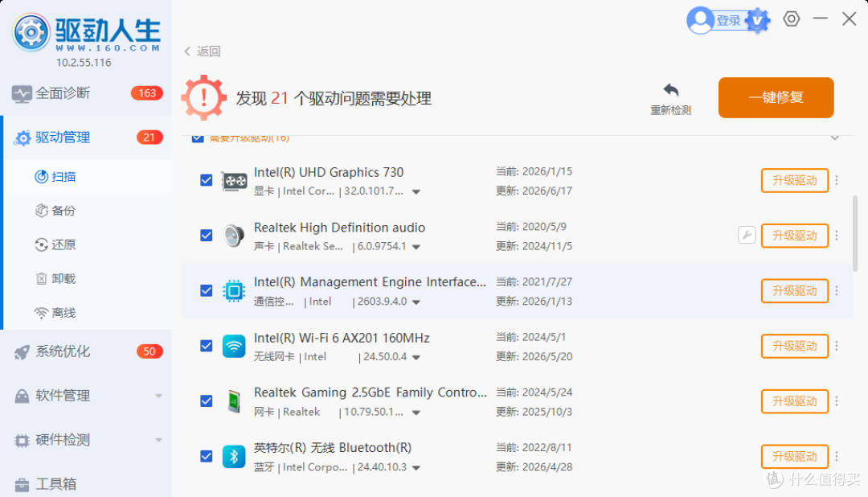Open more options for Wi-Fi 6 AX201 row

coord(837,346)
